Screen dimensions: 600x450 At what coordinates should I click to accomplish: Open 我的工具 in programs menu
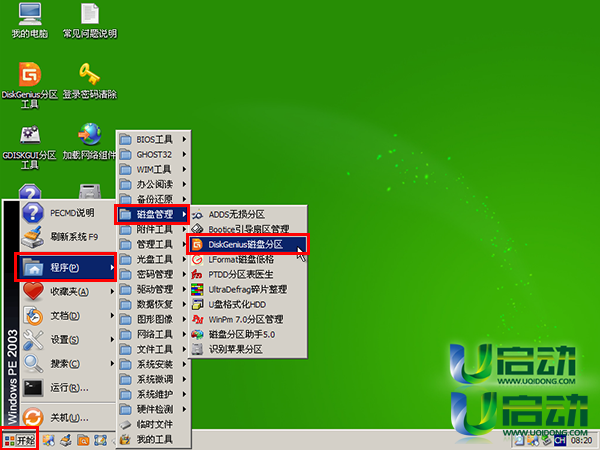coord(153,439)
